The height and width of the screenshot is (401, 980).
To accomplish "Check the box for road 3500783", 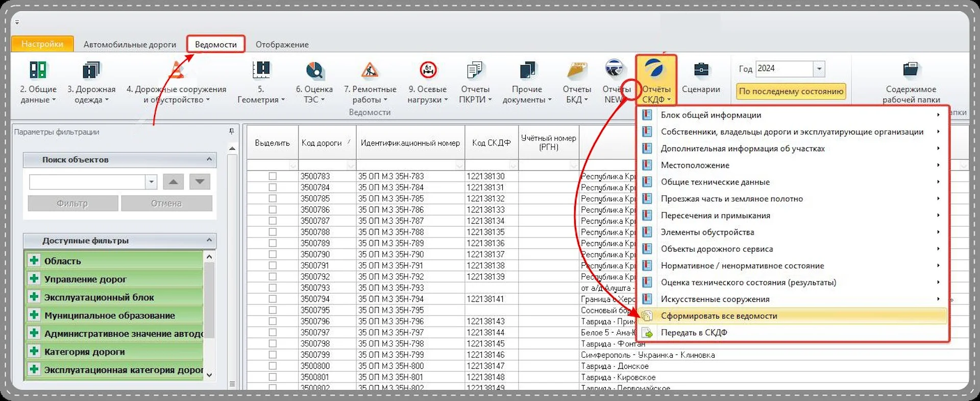I will pos(273,176).
